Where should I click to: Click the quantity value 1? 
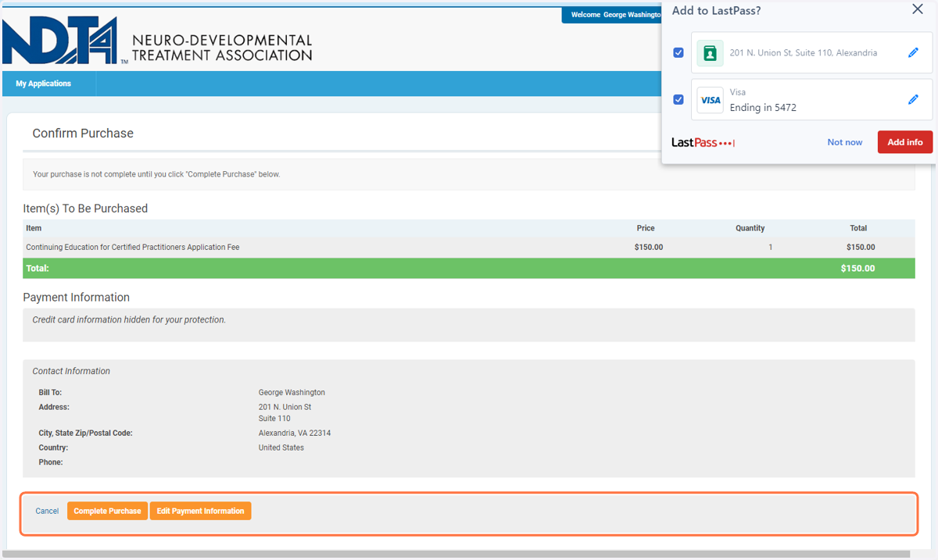tap(771, 248)
